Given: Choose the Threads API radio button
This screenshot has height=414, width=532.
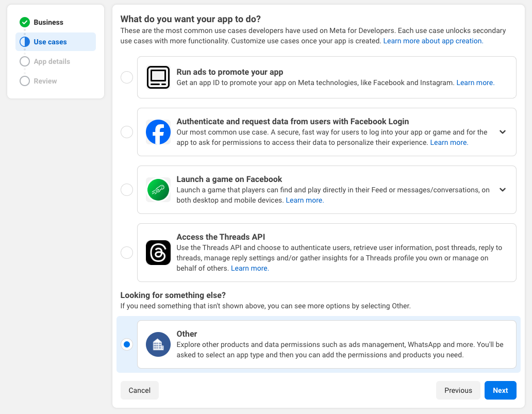Looking at the screenshot, I should [x=127, y=253].
